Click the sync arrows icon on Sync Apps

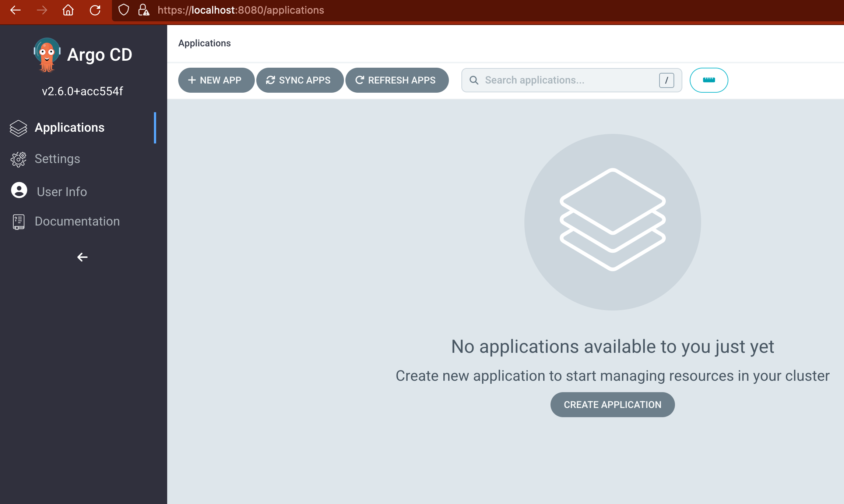pyautogui.click(x=270, y=80)
